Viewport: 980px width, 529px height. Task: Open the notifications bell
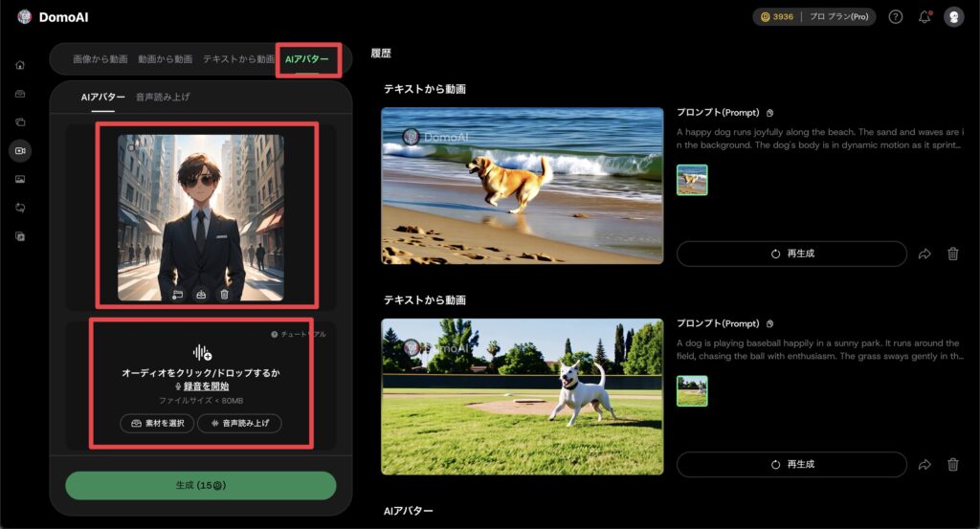924,17
